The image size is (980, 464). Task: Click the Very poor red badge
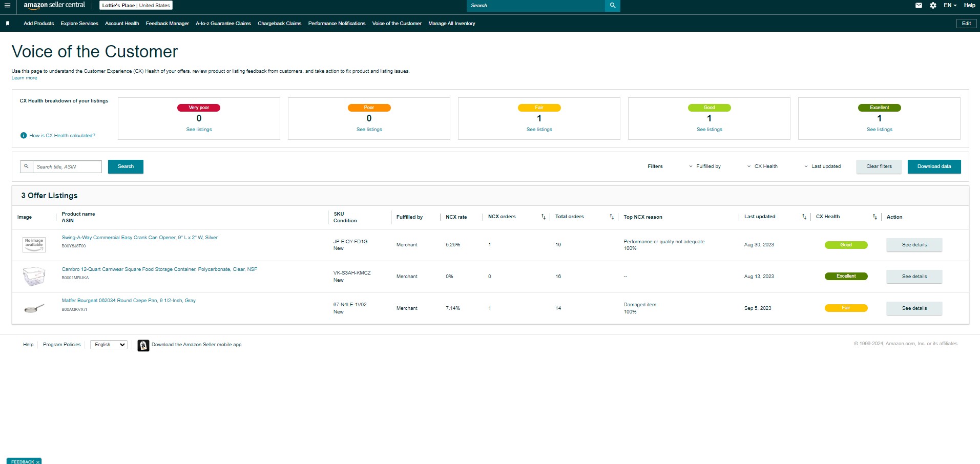199,108
